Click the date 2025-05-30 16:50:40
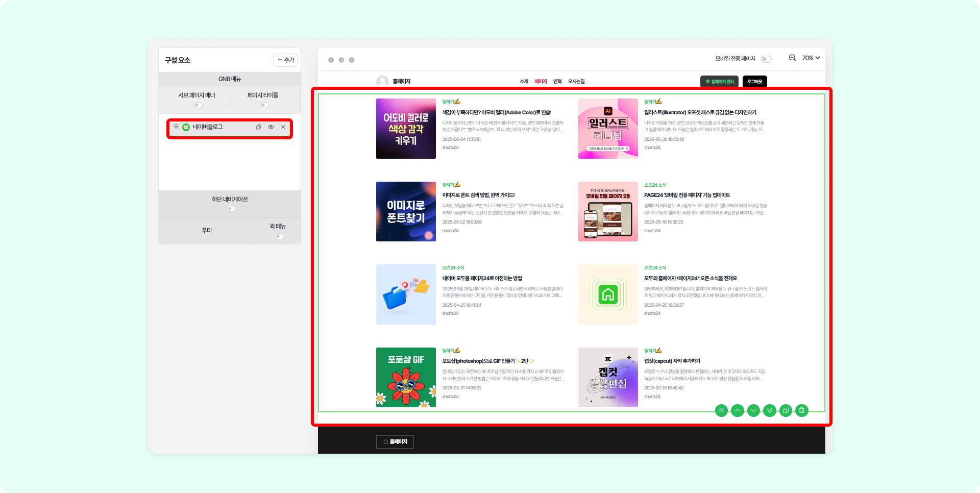The image size is (980, 493). coord(664,139)
